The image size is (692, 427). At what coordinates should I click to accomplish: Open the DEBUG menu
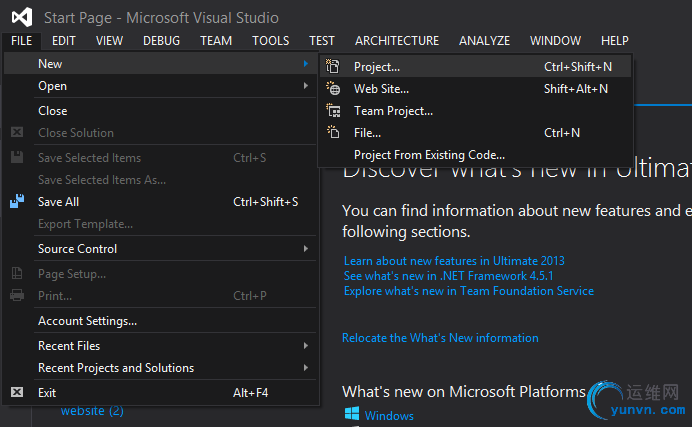click(x=162, y=41)
